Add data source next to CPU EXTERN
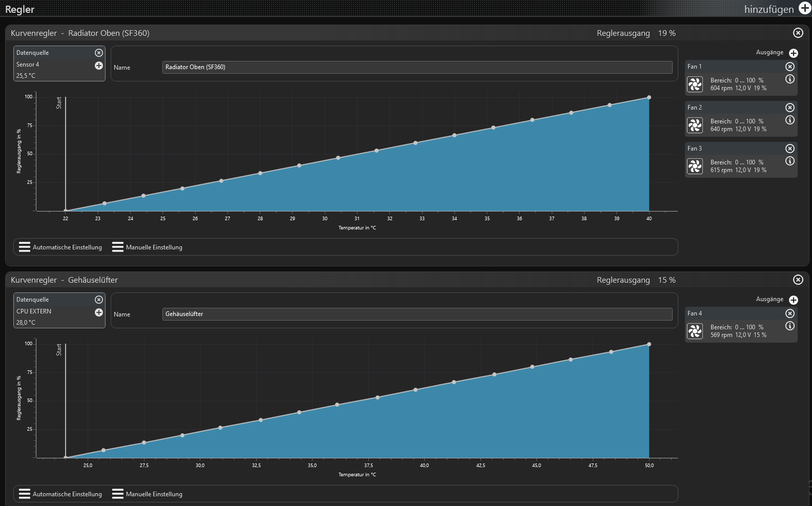The height and width of the screenshot is (506, 812). point(99,312)
